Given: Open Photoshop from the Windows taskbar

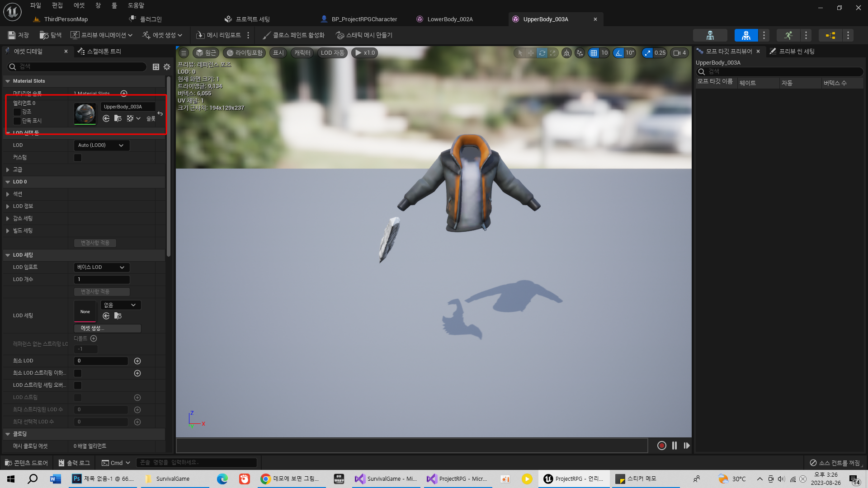Looking at the screenshot, I should [x=104, y=479].
